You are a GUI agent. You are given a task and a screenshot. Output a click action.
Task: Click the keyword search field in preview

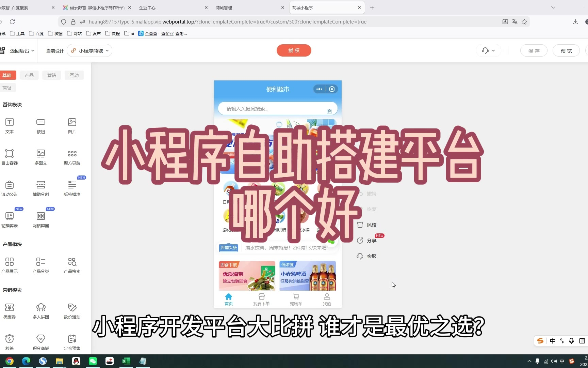(272, 109)
